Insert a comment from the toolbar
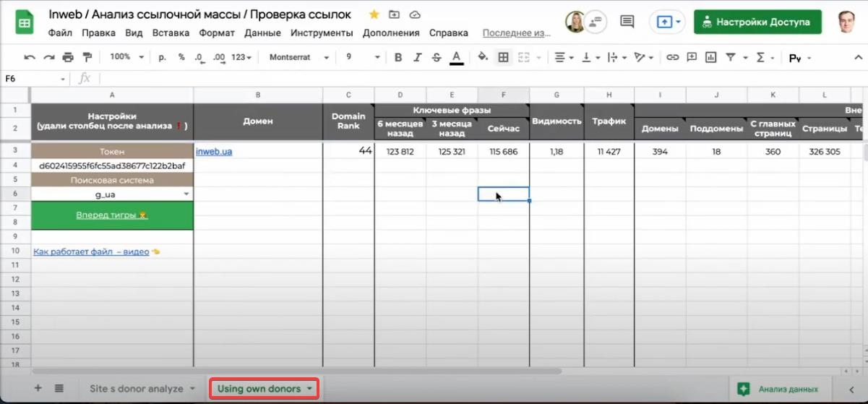Image resolution: width=868 pixels, height=404 pixels. (692, 57)
